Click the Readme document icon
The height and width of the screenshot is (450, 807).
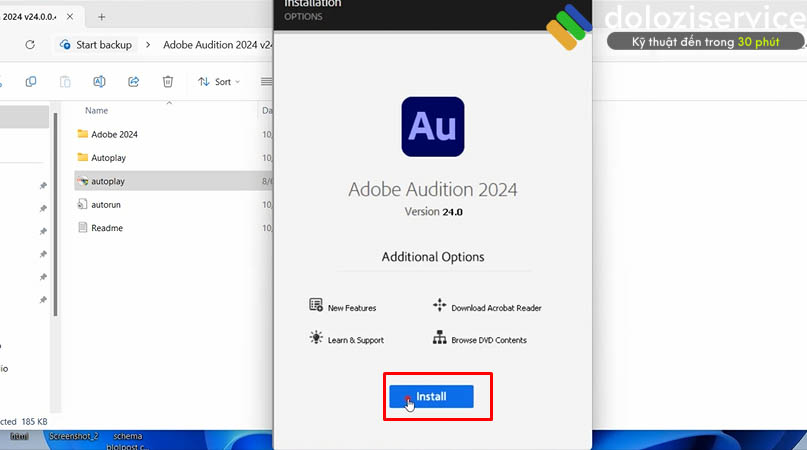click(x=82, y=227)
